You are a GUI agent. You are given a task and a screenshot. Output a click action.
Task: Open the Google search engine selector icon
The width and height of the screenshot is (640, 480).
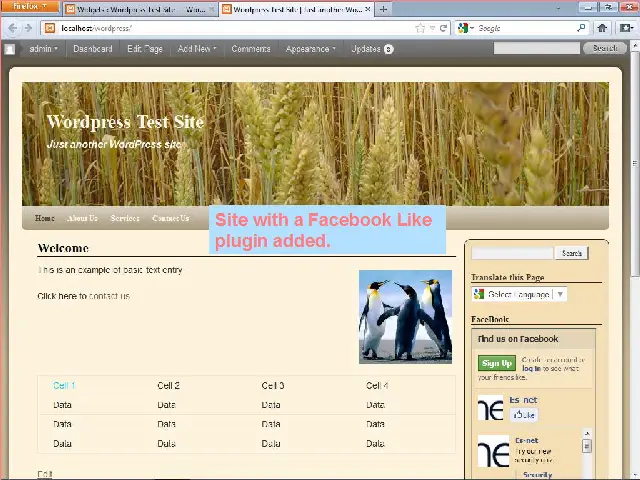[x=463, y=28]
